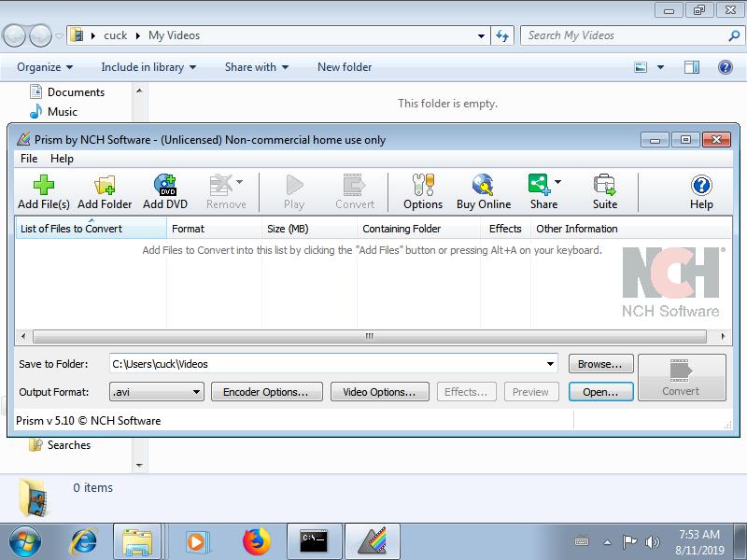Click the Add Folder toolbar icon
The image size is (747, 560).
pyautogui.click(x=105, y=191)
